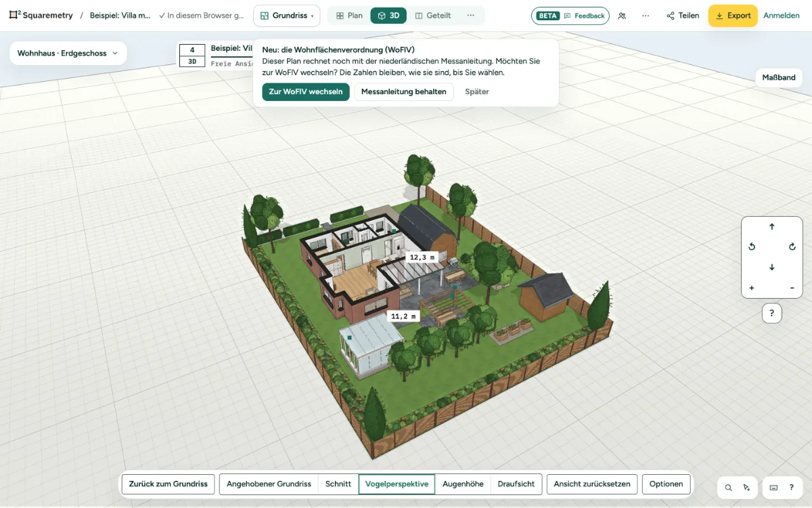
Task: Zoom in with the plus control
Action: 752,288
